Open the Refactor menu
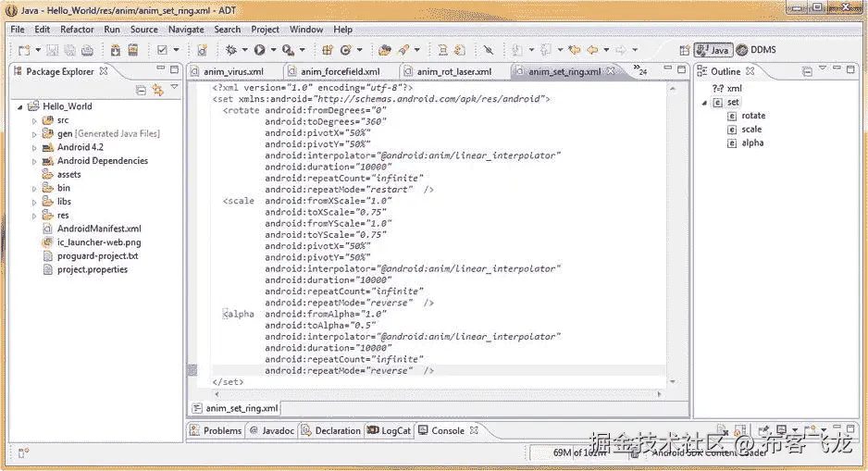The width and height of the screenshot is (868, 471). click(77, 30)
